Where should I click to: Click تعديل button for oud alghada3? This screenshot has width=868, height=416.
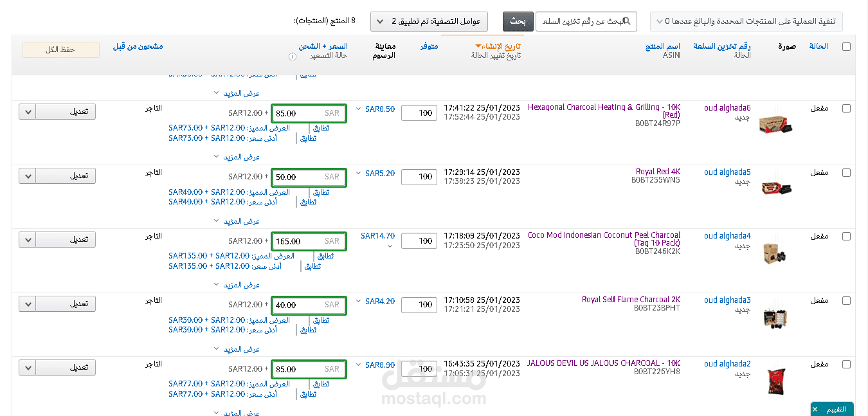point(66,303)
